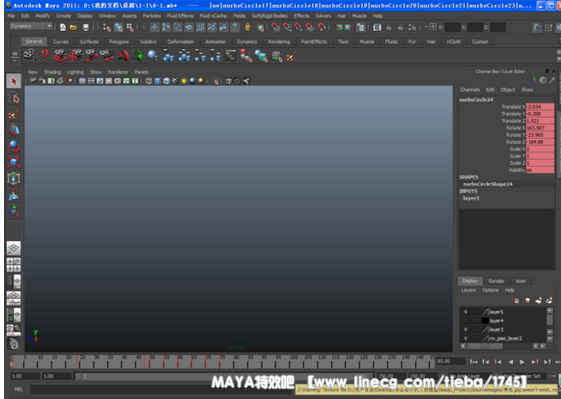
Task: Switch to the Polygons shelf tab
Action: click(x=119, y=42)
